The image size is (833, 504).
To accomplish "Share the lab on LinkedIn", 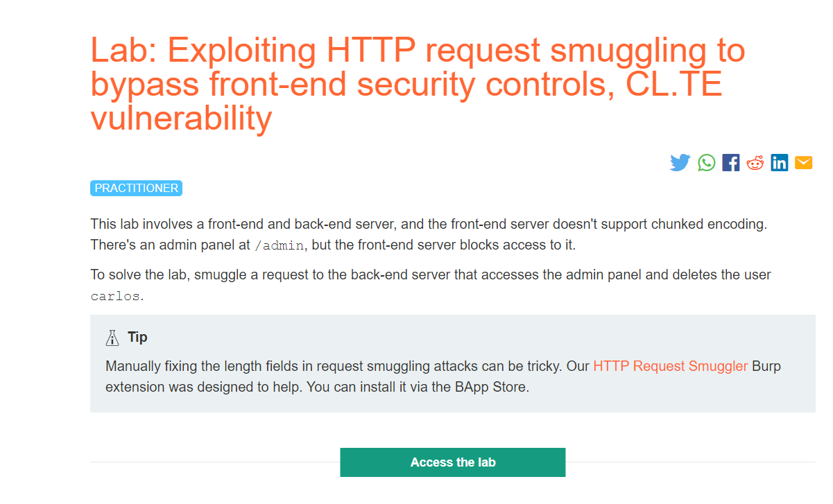I will pyautogui.click(x=779, y=162).
